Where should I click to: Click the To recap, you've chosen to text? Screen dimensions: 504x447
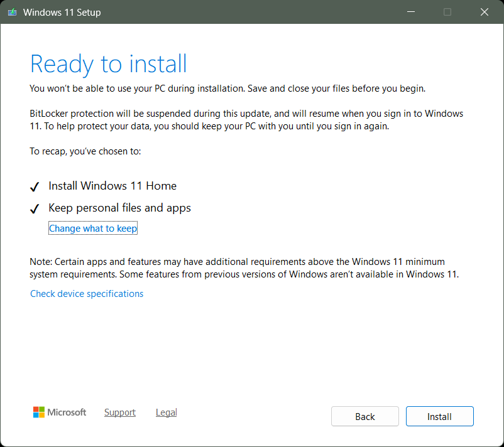(x=85, y=151)
